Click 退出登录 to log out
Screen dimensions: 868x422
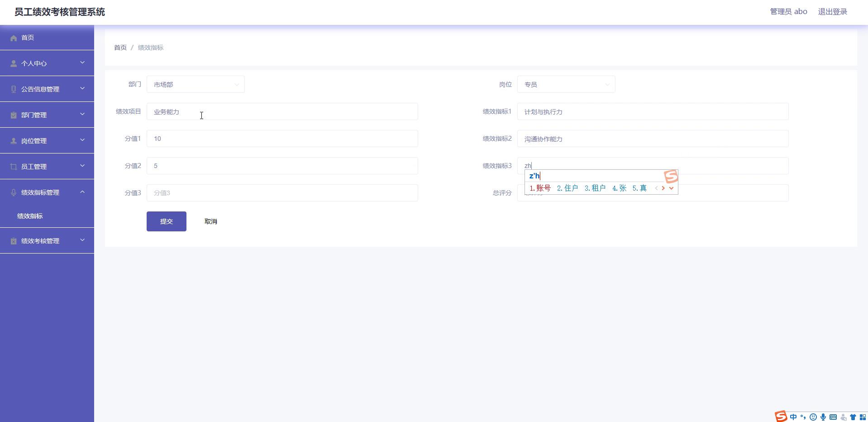[832, 12]
